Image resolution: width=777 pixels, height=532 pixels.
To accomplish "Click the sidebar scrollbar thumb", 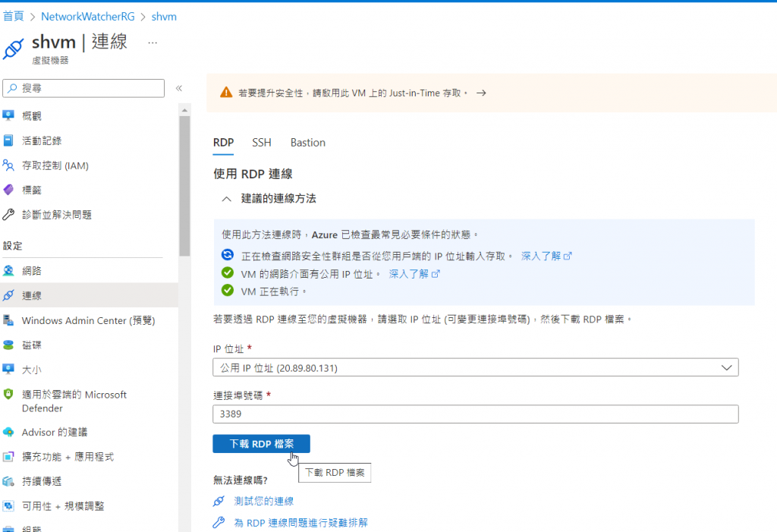I will (x=184, y=186).
